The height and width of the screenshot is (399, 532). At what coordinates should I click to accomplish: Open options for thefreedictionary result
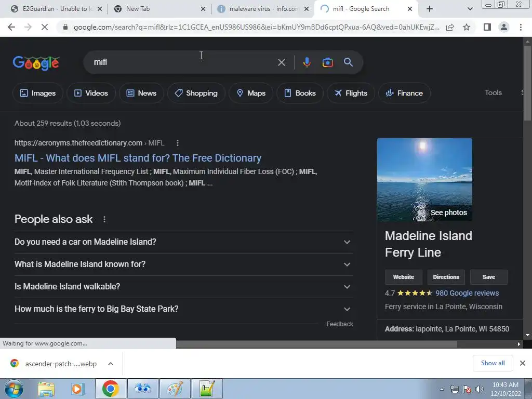click(x=178, y=143)
